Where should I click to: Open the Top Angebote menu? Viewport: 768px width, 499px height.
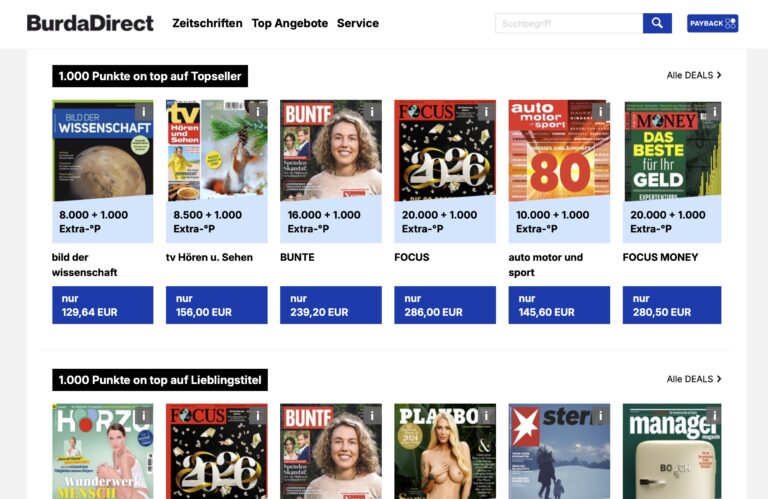tap(289, 23)
